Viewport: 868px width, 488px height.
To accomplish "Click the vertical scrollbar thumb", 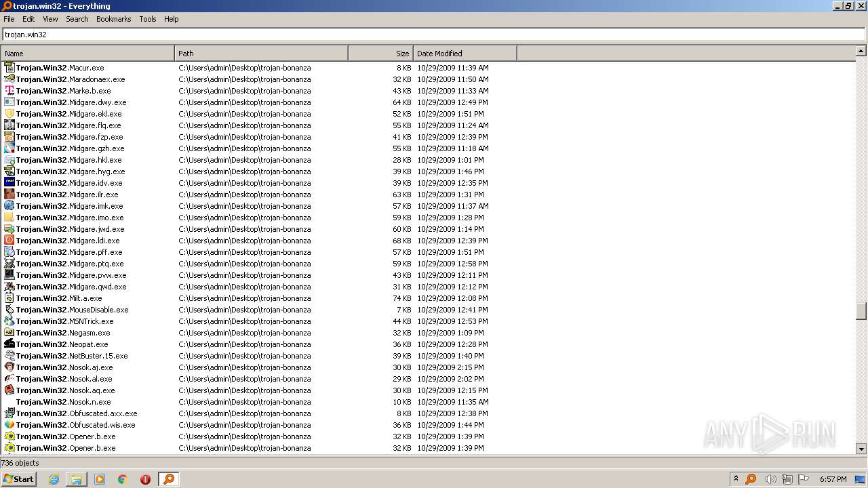I will point(861,310).
